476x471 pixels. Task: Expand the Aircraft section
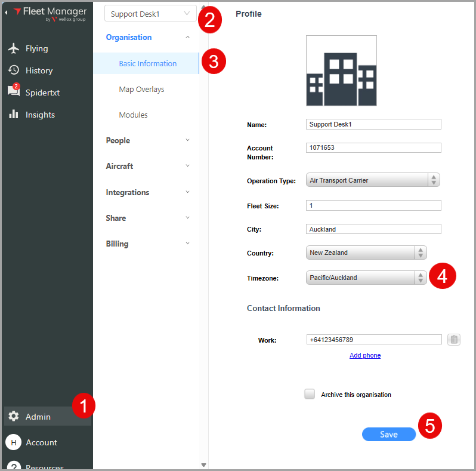[147, 166]
